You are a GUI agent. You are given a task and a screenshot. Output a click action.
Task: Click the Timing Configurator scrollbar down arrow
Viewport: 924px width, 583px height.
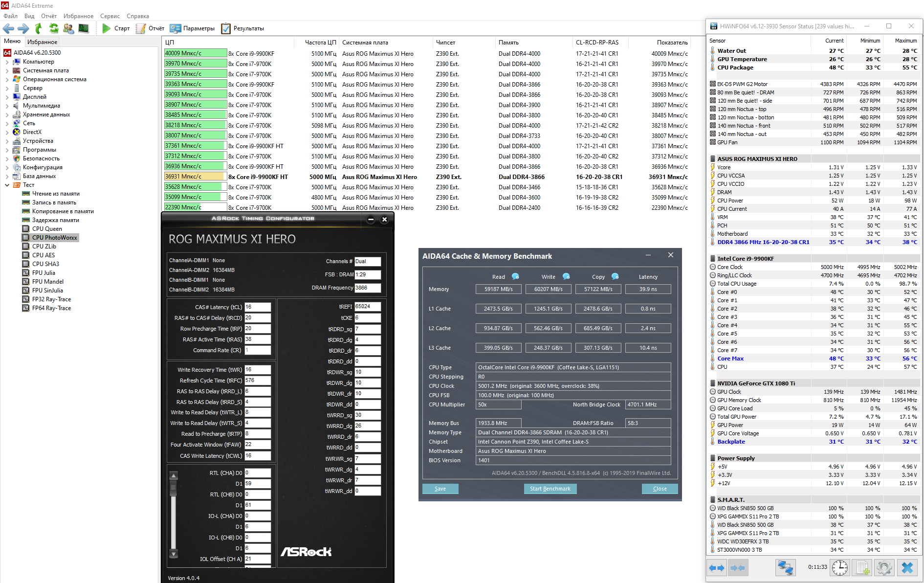tap(174, 554)
